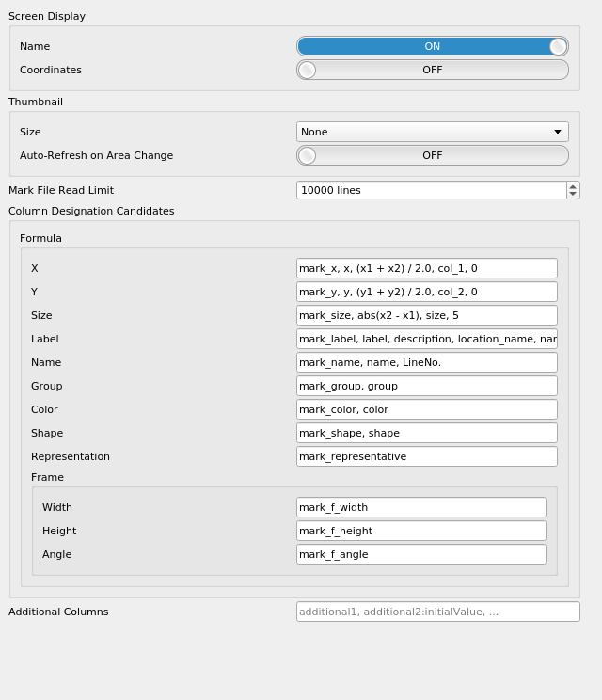602x700 pixels.
Task: Enable the Coordinates screen display toggle
Action: tap(433, 70)
